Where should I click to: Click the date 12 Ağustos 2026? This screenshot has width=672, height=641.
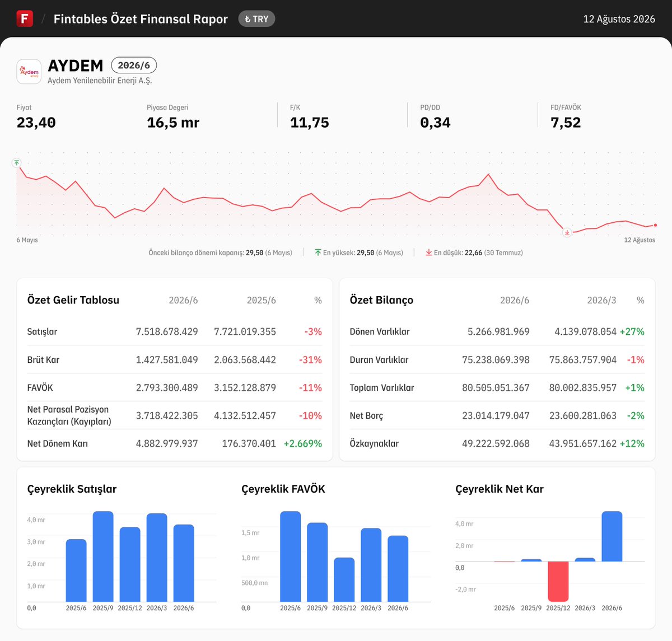pyautogui.click(x=619, y=19)
